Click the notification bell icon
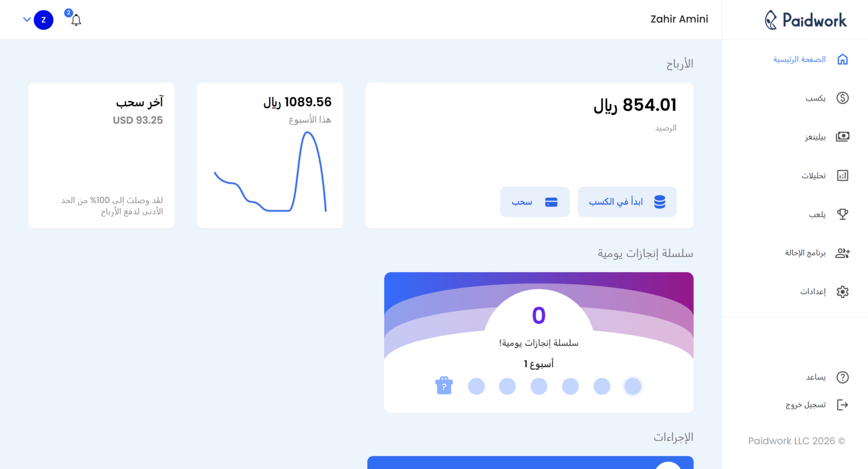Image resolution: width=868 pixels, height=469 pixels. coord(76,20)
